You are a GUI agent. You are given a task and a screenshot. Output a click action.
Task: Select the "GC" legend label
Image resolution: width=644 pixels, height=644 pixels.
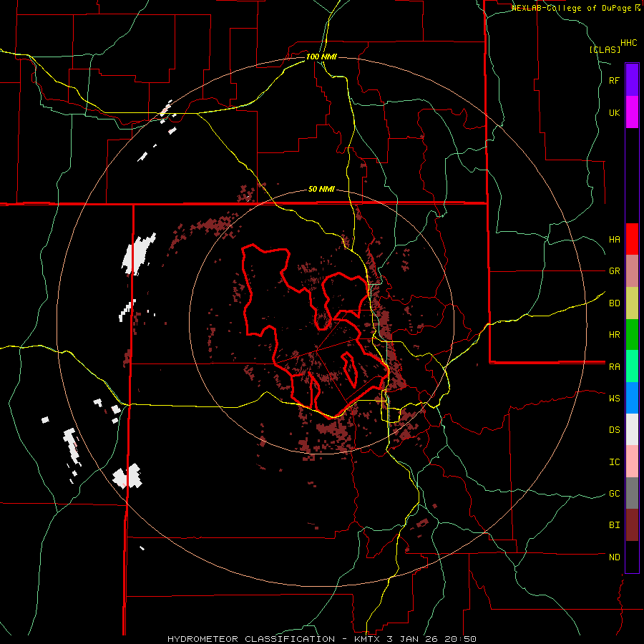[x=614, y=493]
